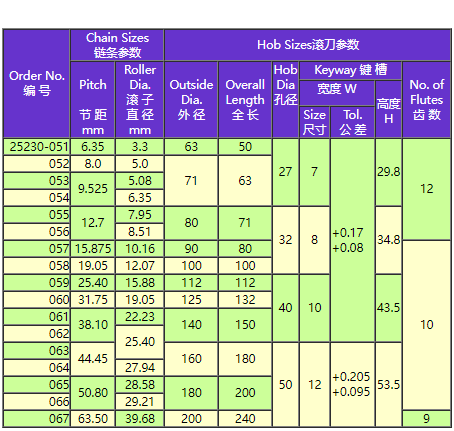Select the Overall Length header cell
Image resolution: width=454 pixels, height=431 pixels.
point(245,100)
